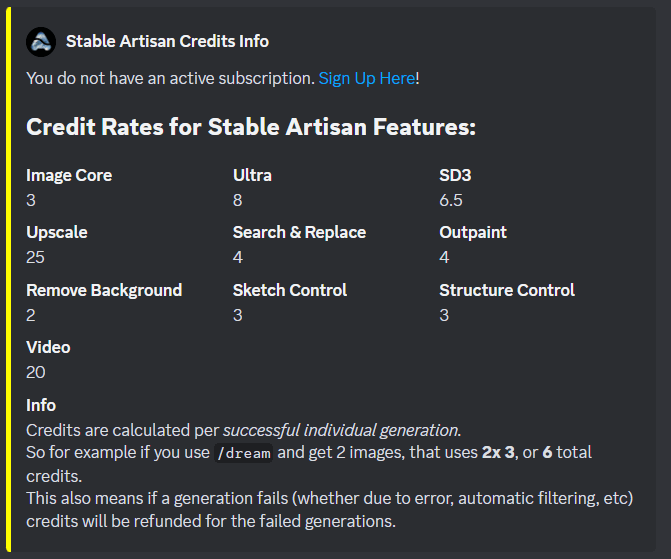The height and width of the screenshot is (559, 671).
Task: Click the Upscale field label
Action: tap(56, 232)
